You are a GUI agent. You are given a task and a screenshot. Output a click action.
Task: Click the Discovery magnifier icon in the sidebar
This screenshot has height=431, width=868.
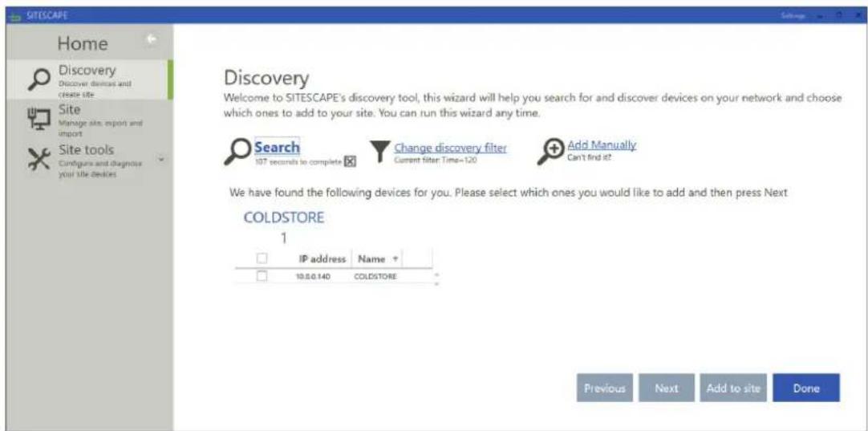point(40,80)
